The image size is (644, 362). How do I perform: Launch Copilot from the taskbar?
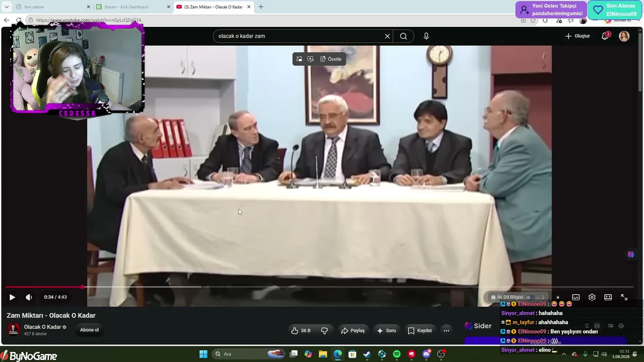[308, 354]
